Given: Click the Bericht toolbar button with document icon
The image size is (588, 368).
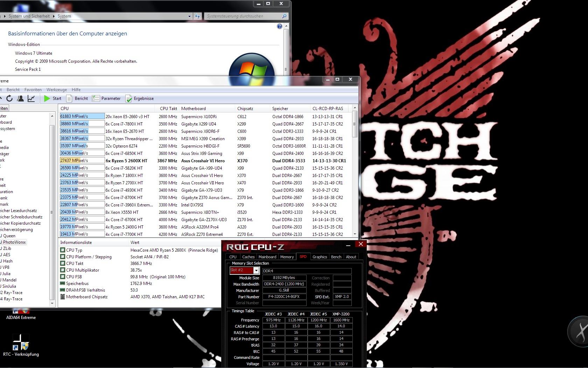Looking at the screenshot, I should [77, 98].
